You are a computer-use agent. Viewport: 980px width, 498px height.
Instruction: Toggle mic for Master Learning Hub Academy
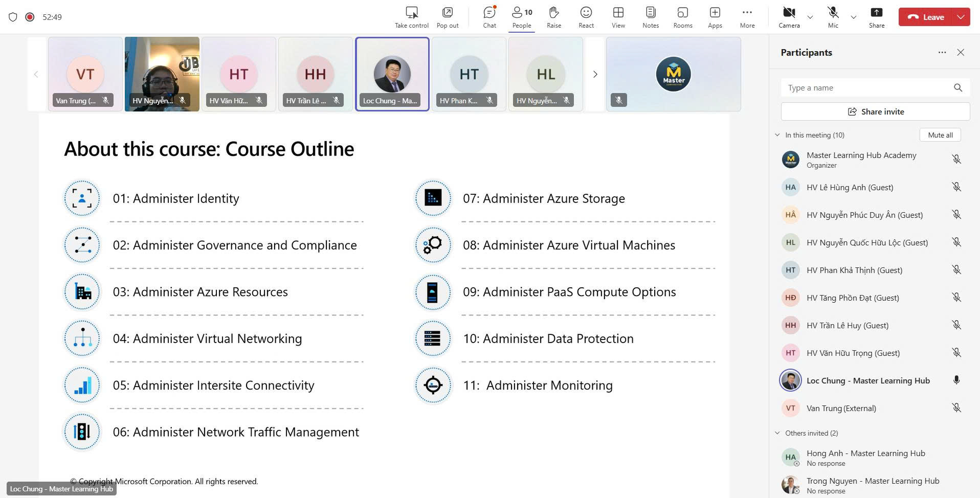(956, 160)
